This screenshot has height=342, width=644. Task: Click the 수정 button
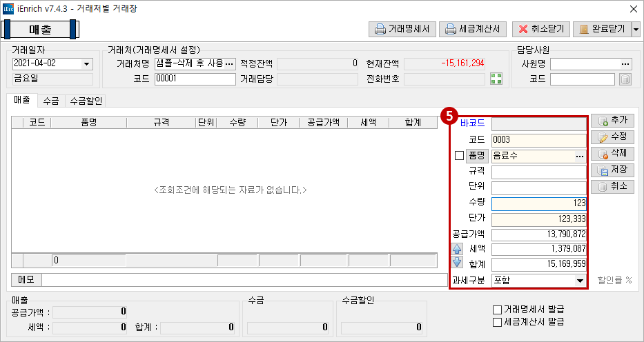coord(612,137)
